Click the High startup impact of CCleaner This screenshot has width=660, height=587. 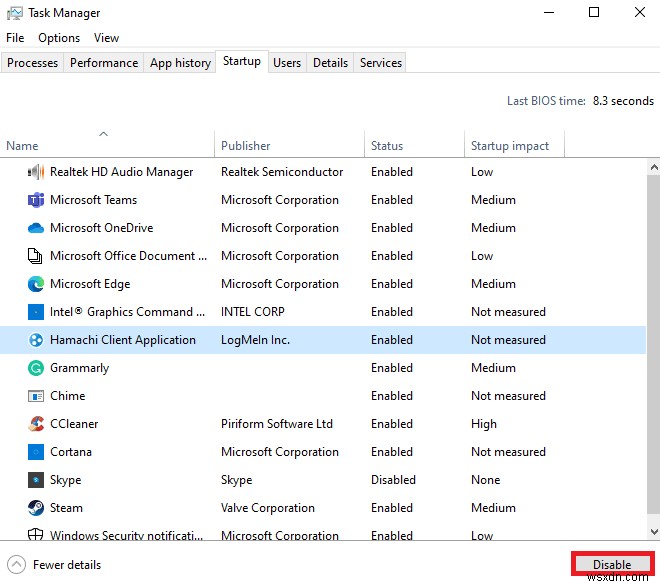click(484, 424)
